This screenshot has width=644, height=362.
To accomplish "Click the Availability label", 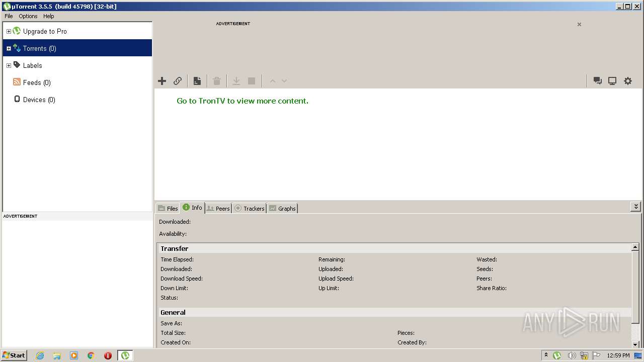I will pos(173,234).
